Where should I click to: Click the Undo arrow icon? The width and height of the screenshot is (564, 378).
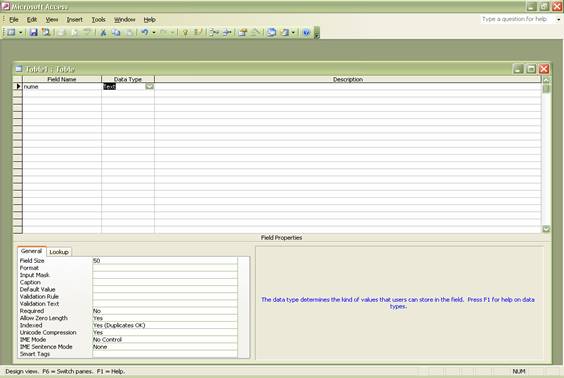pos(145,33)
